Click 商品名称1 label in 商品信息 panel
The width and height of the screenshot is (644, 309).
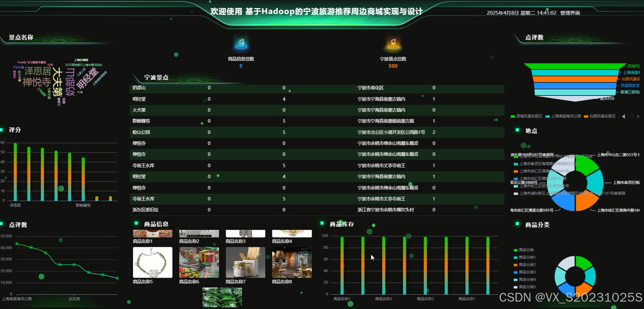pos(142,241)
